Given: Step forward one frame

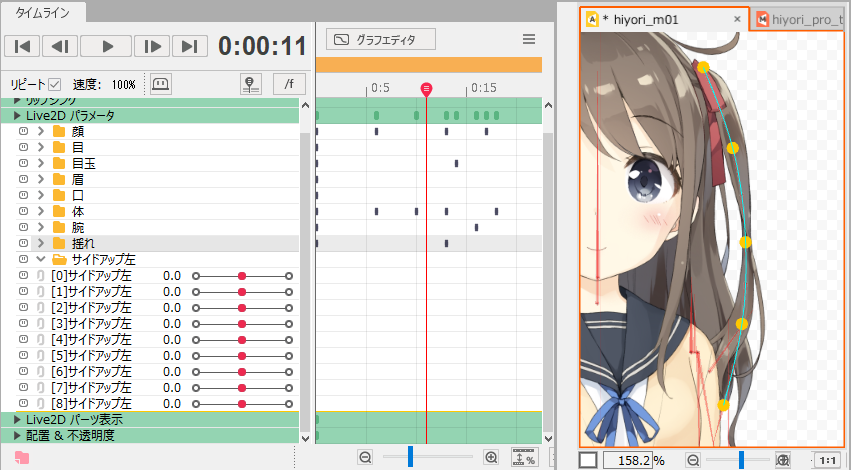Looking at the screenshot, I should coord(150,46).
